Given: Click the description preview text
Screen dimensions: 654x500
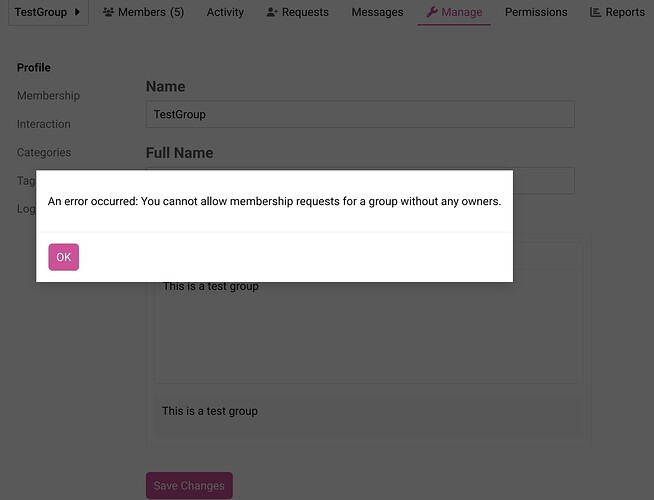Looking at the screenshot, I should coord(210,411).
